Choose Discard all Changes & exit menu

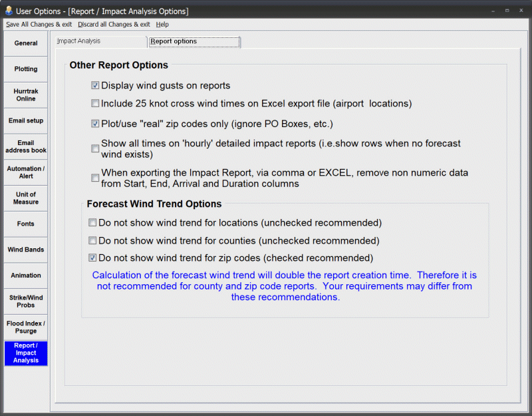(x=114, y=25)
